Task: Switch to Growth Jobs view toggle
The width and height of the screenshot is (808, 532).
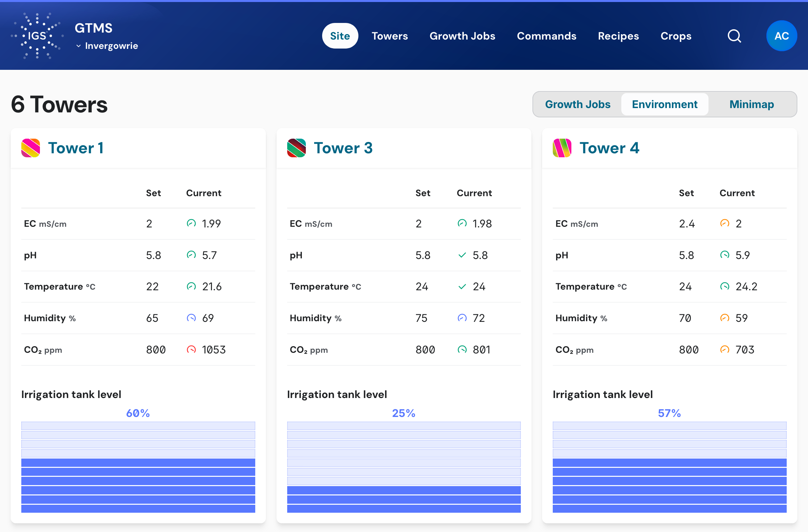Action: click(577, 104)
